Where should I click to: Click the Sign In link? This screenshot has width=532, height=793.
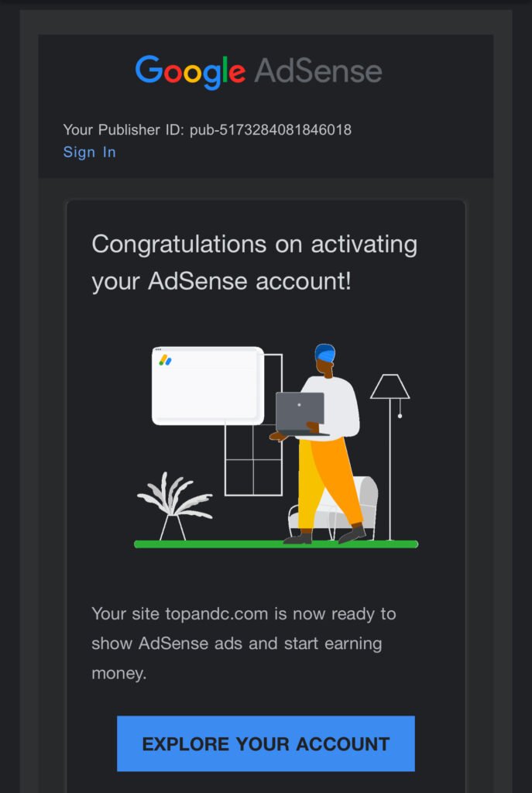89,152
